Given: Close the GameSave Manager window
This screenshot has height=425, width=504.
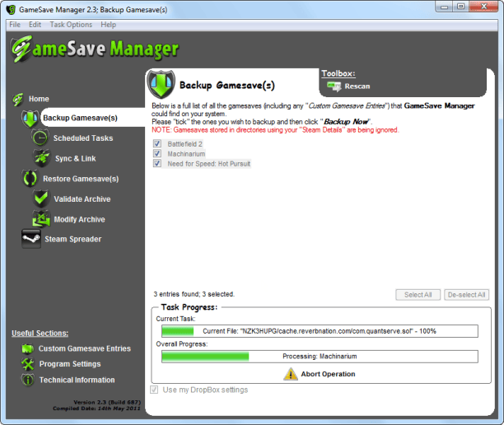Looking at the screenshot, I should [x=483, y=7].
